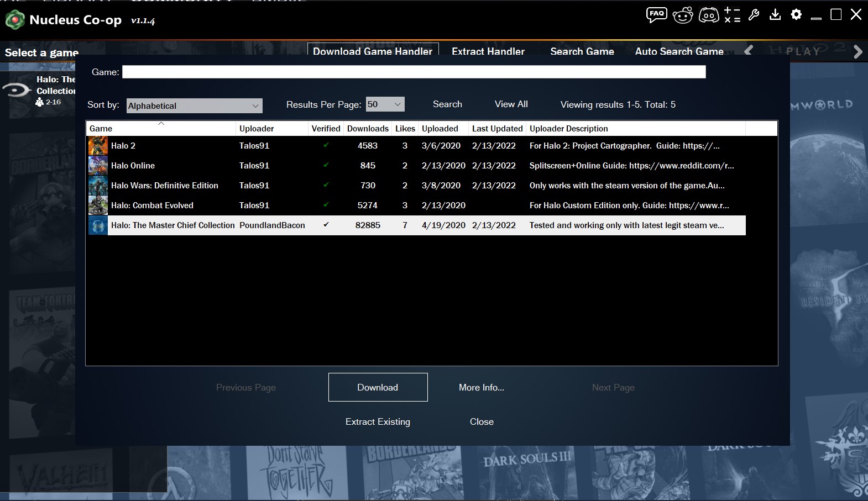868x501 pixels.
Task: Click the verified checkmark in Halo 2 row
Action: (326, 145)
